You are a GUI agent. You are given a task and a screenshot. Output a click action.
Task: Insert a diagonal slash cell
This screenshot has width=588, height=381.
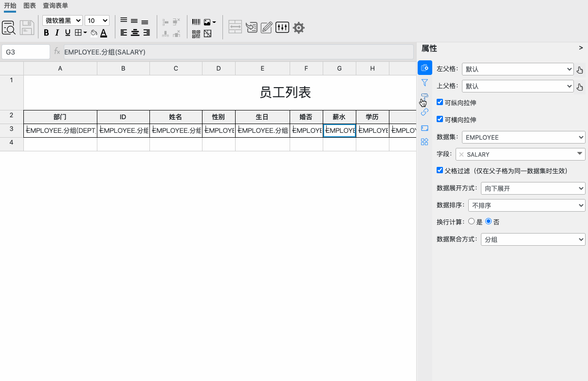point(208,34)
